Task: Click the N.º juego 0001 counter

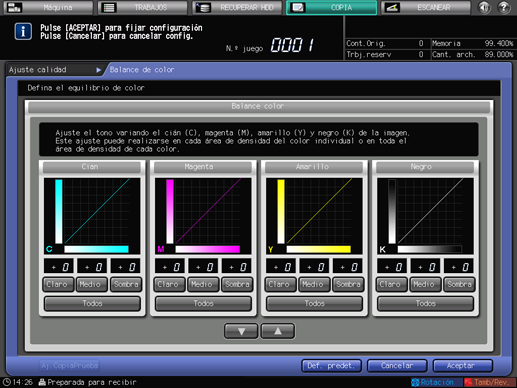Action: [270, 45]
